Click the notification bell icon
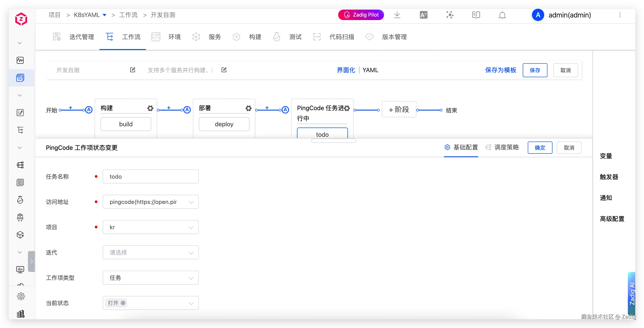The height and width of the screenshot is (328, 644). click(x=502, y=15)
